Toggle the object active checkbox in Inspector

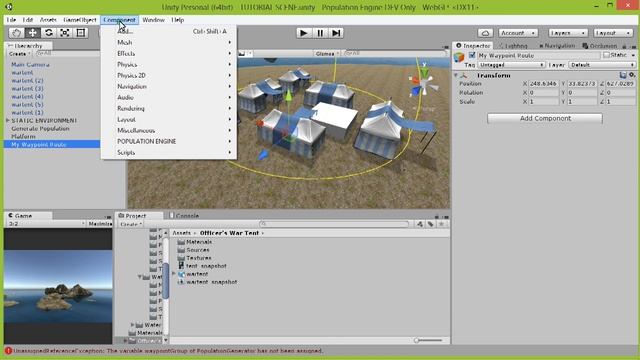(472, 55)
